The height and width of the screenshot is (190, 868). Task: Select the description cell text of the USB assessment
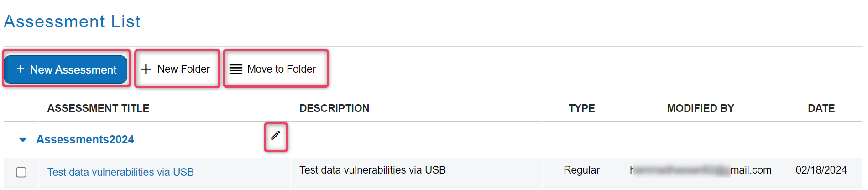[x=372, y=170]
